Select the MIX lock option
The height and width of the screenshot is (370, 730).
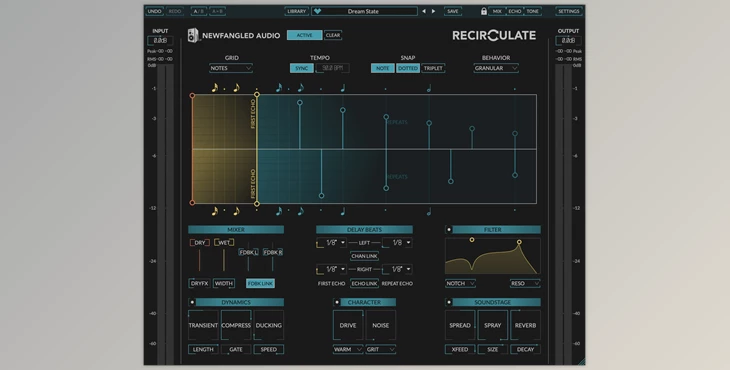click(x=497, y=11)
